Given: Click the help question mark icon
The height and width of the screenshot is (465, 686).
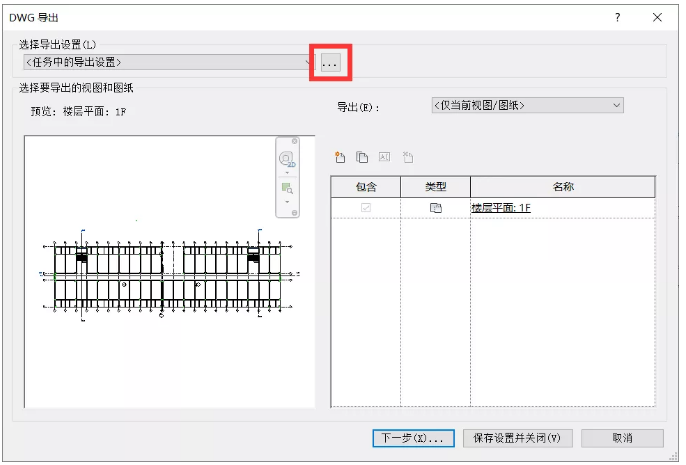Looking at the screenshot, I should pyautogui.click(x=619, y=17).
